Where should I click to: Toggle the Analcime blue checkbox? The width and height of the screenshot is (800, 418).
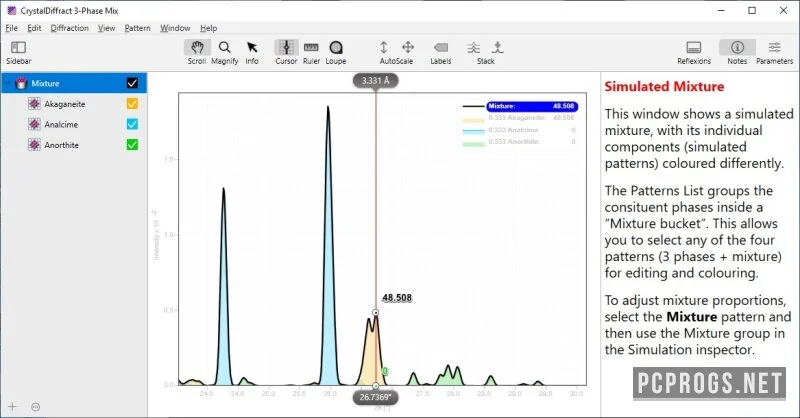point(132,124)
